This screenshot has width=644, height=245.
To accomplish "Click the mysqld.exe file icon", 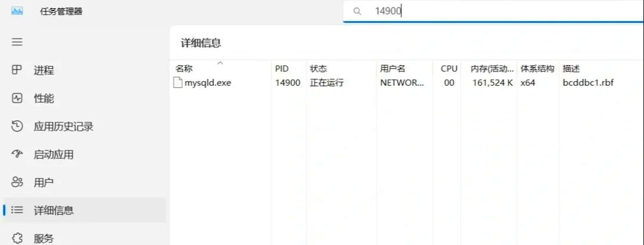I will (x=178, y=83).
